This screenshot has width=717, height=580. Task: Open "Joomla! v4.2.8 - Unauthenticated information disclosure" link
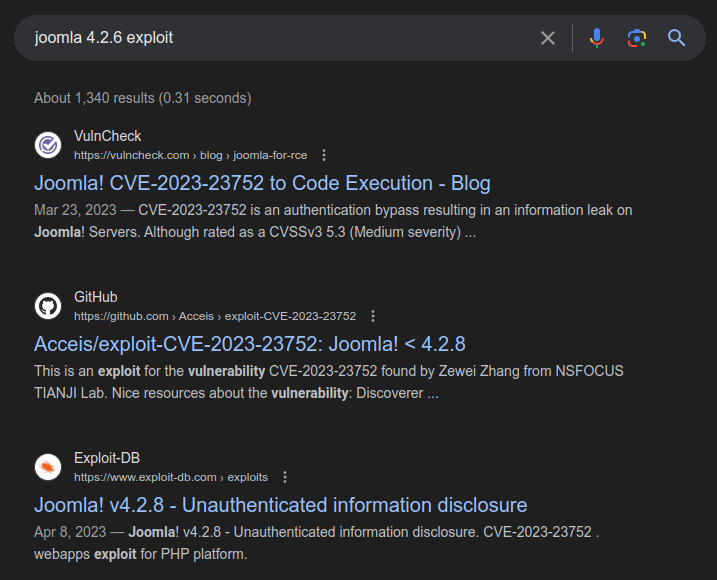click(280, 505)
